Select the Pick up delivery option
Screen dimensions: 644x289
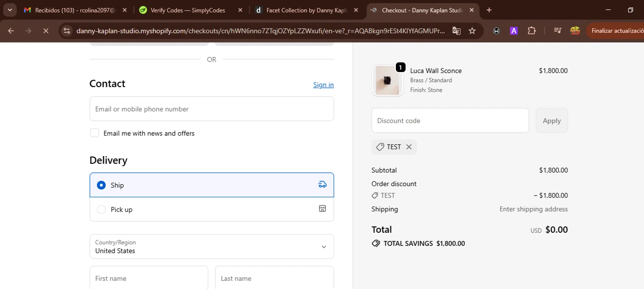[x=212, y=209]
